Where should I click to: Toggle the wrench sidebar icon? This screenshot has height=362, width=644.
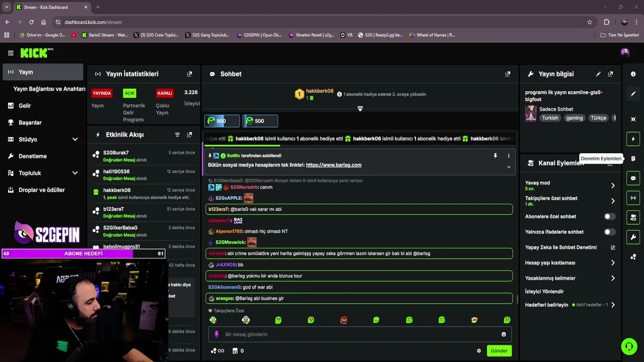[x=633, y=237]
